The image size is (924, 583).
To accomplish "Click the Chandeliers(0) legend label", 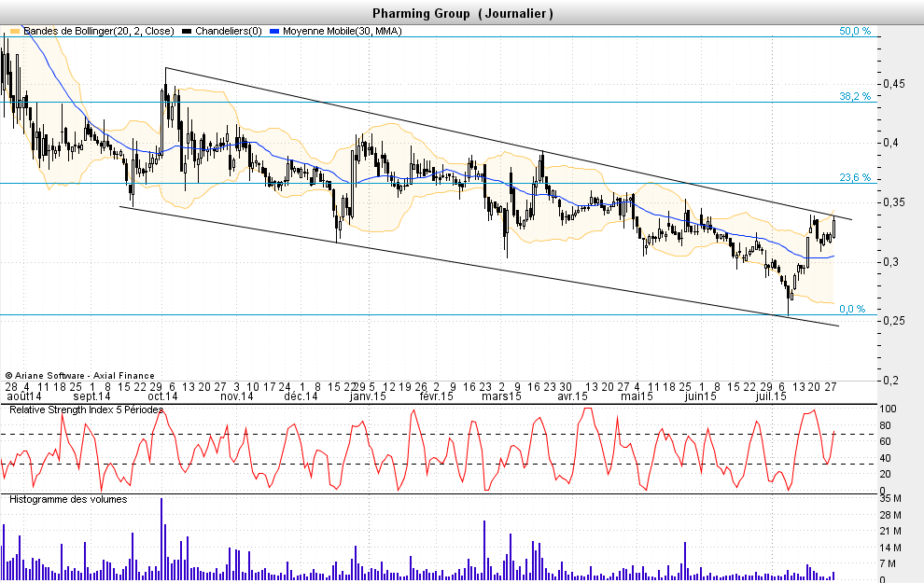I will point(228,31).
